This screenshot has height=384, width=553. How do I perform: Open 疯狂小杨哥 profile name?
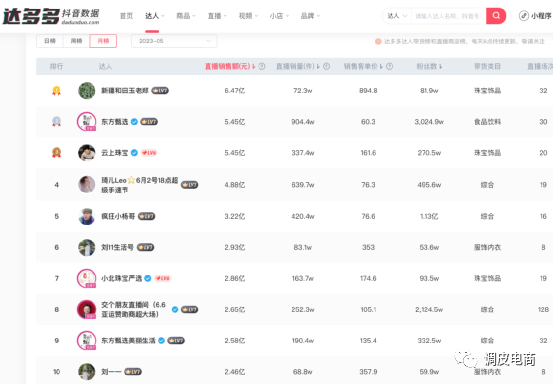coord(118,216)
